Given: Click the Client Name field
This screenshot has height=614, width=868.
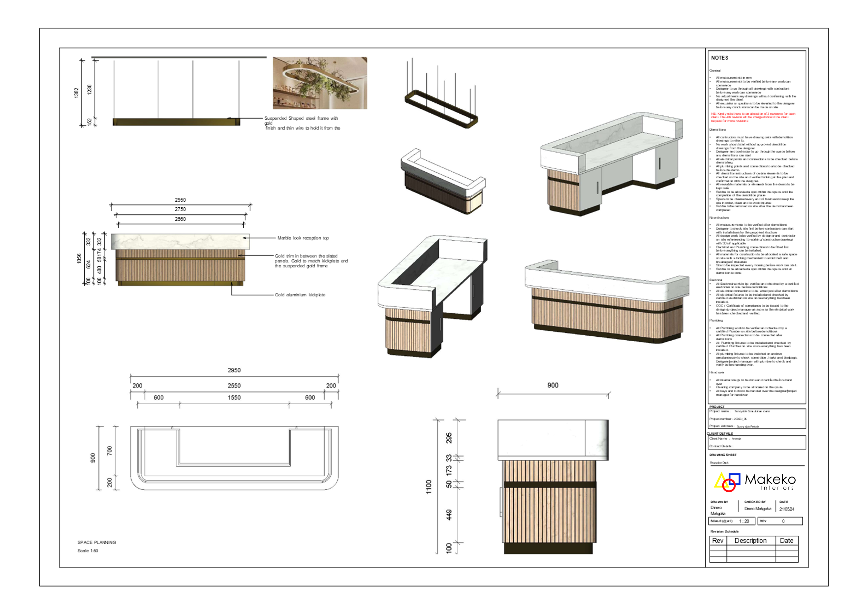Looking at the screenshot, I should 725,439.
